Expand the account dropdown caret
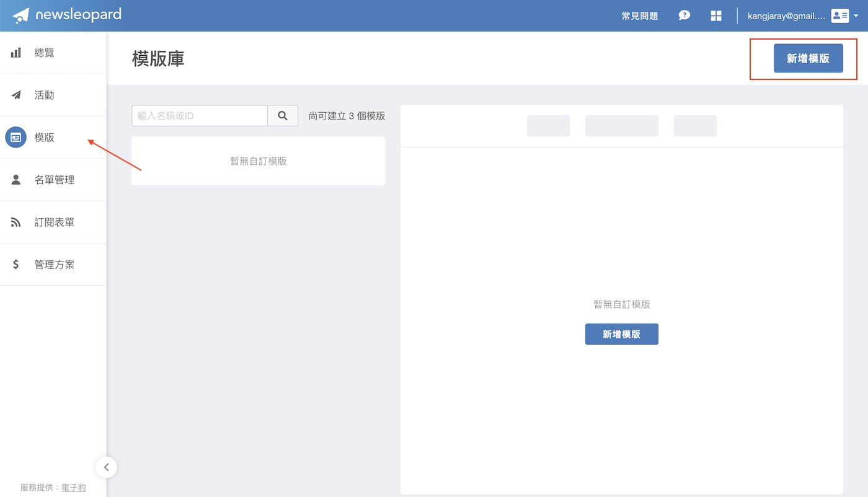This screenshot has width=868, height=497. [x=856, y=16]
